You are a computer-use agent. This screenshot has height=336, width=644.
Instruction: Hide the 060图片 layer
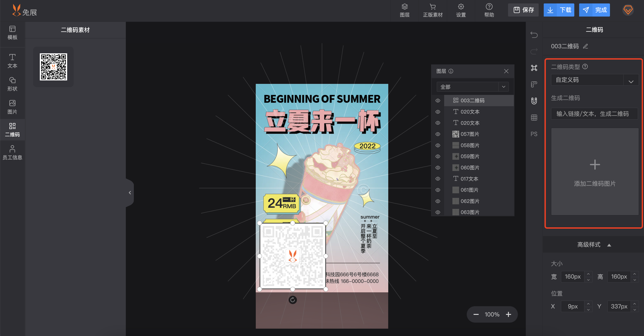pyautogui.click(x=438, y=168)
